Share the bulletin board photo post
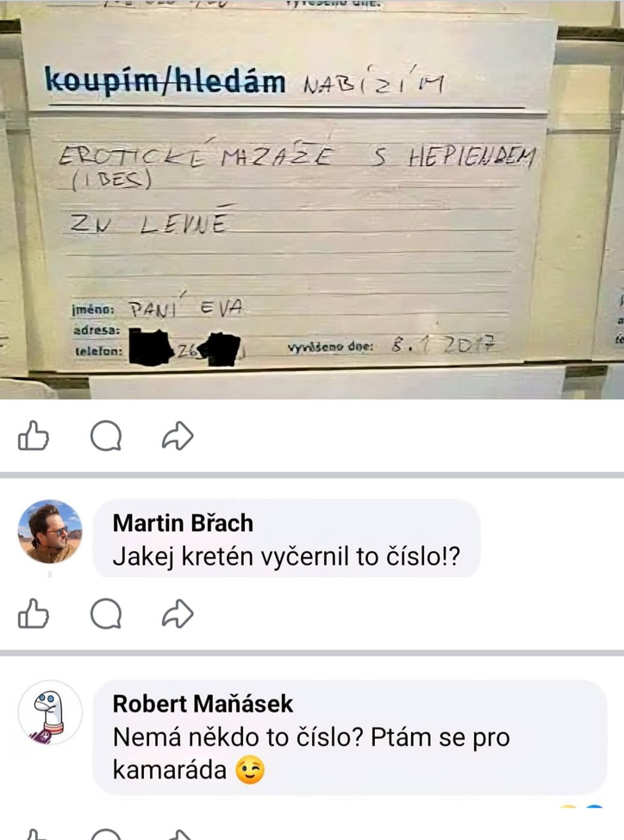Screen dimensions: 624x840 tap(178, 436)
